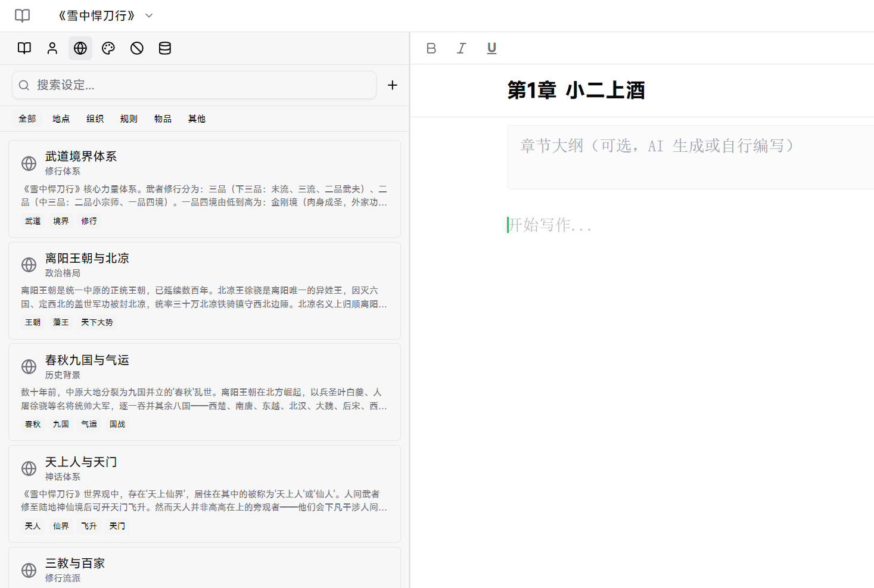Image resolution: width=874 pixels, height=588 pixels.
Task: Click the 飞升 tag
Action: click(x=89, y=526)
